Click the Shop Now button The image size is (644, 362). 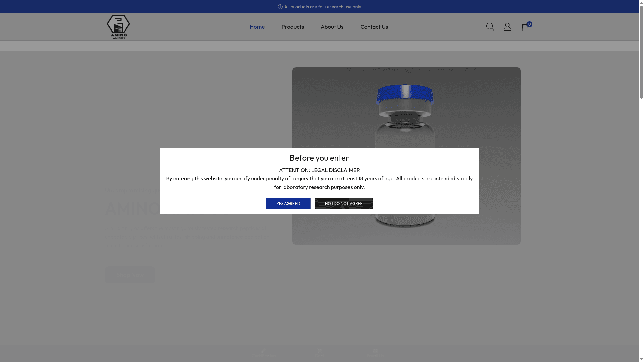130,275
